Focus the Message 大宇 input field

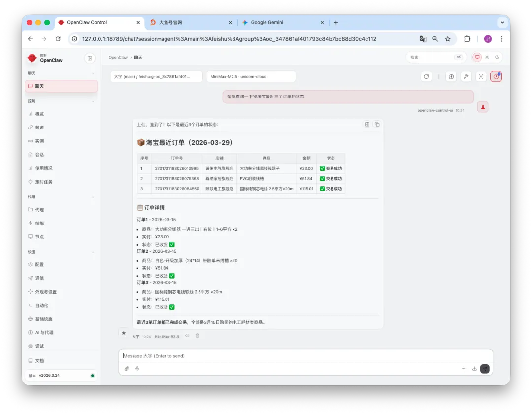[305, 356]
